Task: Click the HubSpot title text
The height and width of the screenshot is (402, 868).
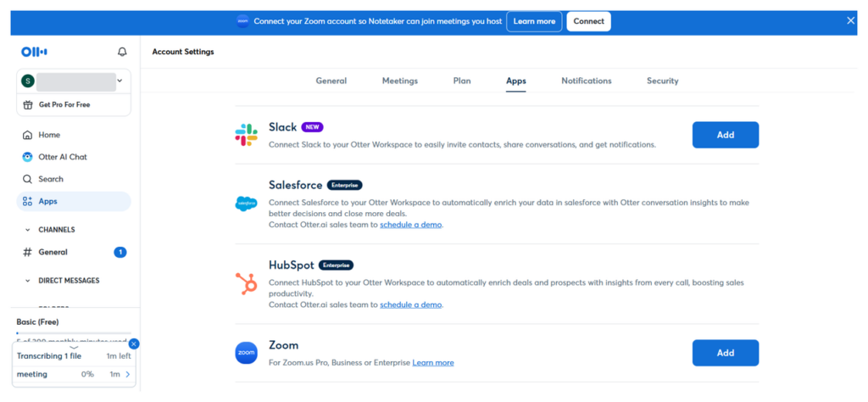Action: click(292, 265)
